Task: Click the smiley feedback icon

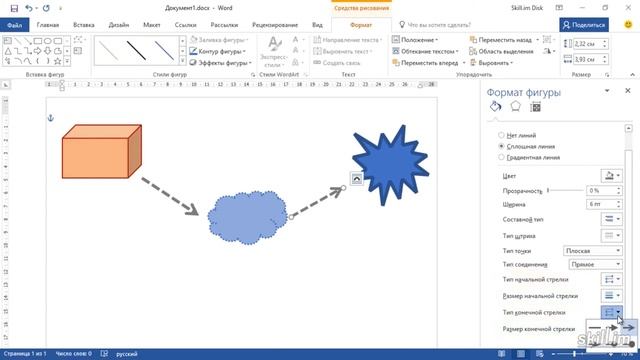Action: 628,25
